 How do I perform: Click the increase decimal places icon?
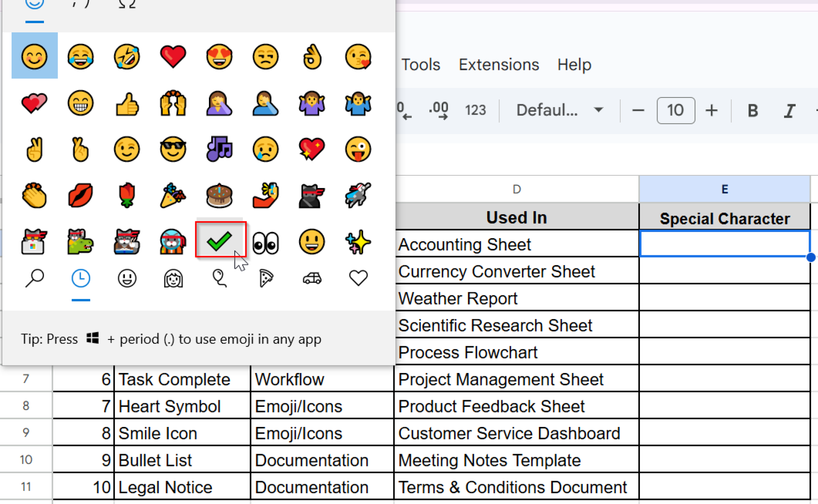coord(438,111)
